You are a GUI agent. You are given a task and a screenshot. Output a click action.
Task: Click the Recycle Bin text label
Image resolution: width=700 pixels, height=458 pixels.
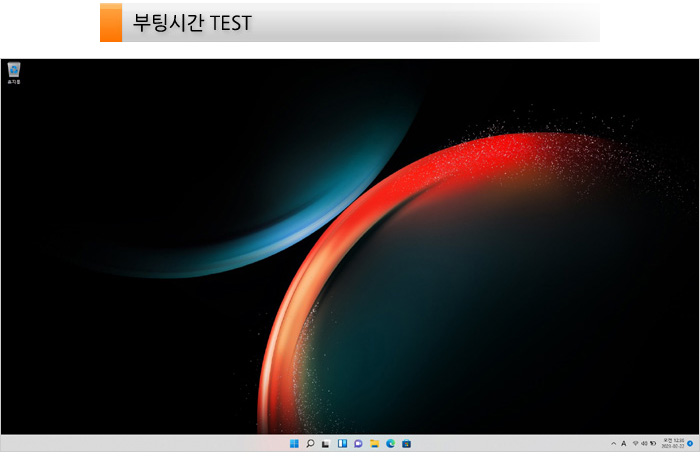point(14,82)
